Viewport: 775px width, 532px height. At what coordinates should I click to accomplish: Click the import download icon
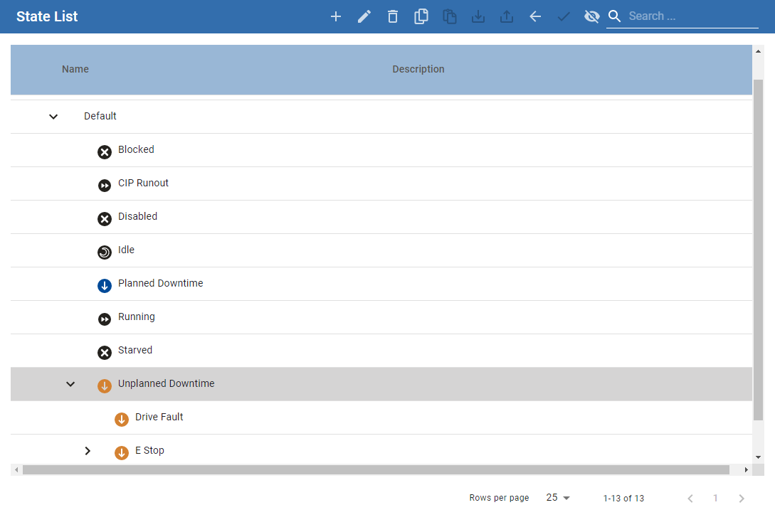[x=478, y=16]
